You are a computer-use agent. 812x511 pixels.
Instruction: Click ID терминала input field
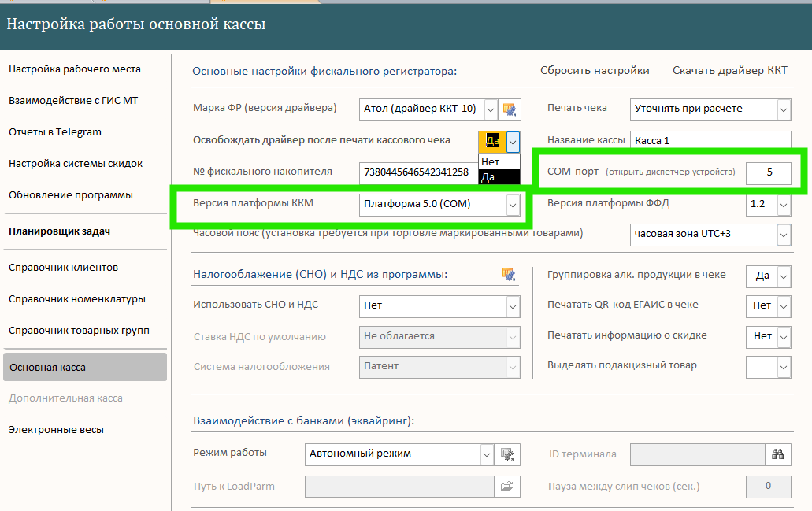pyautogui.click(x=698, y=454)
